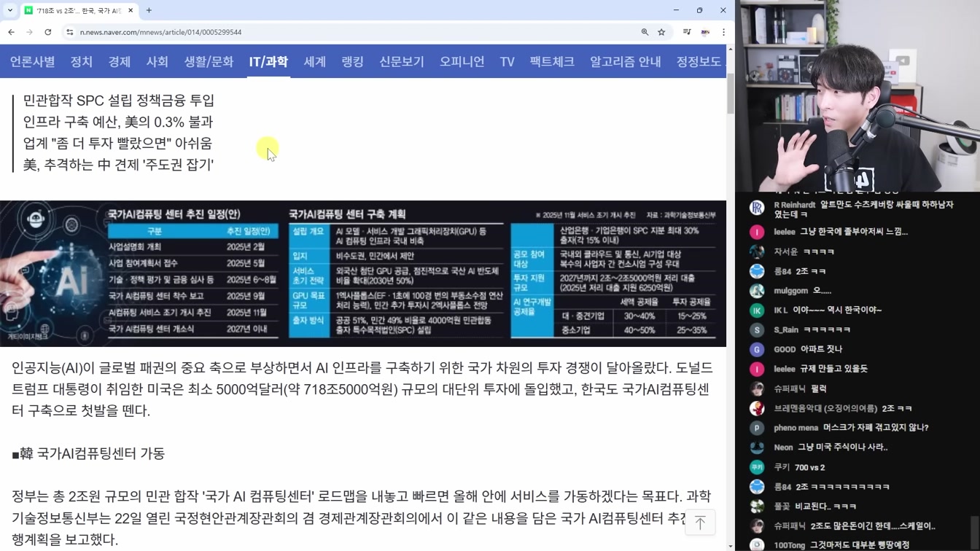The height and width of the screenshot is (551, 980).
Task: Click 폴꽃's chat avatar
Action: pos(757,506)
